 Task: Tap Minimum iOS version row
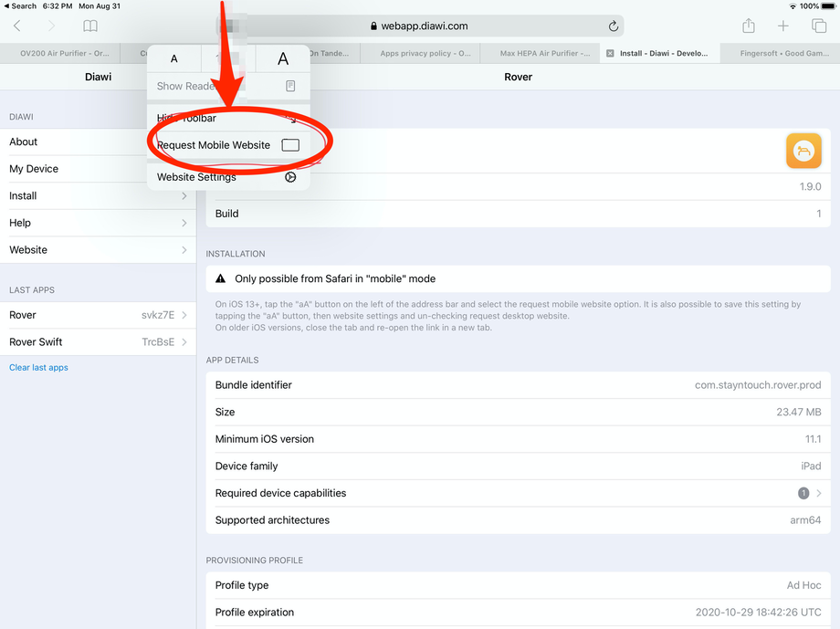pyautogui.click(x=518, y=439)
